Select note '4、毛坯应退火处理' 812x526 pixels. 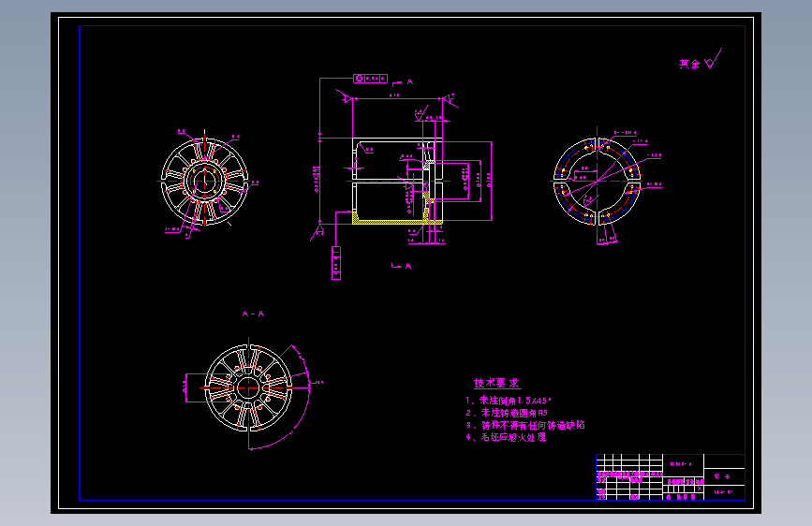(506, 437)
